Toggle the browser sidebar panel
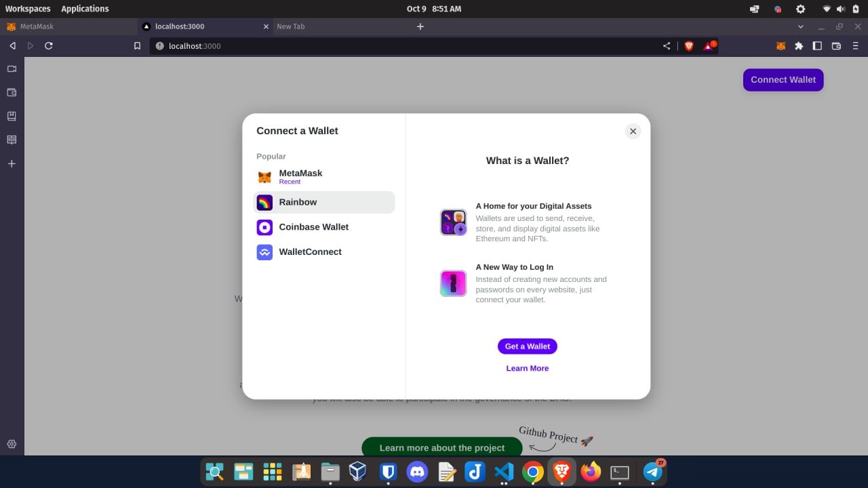Image resolution: width=868 pixels, height=488 pixels. (x=817, y=46)
